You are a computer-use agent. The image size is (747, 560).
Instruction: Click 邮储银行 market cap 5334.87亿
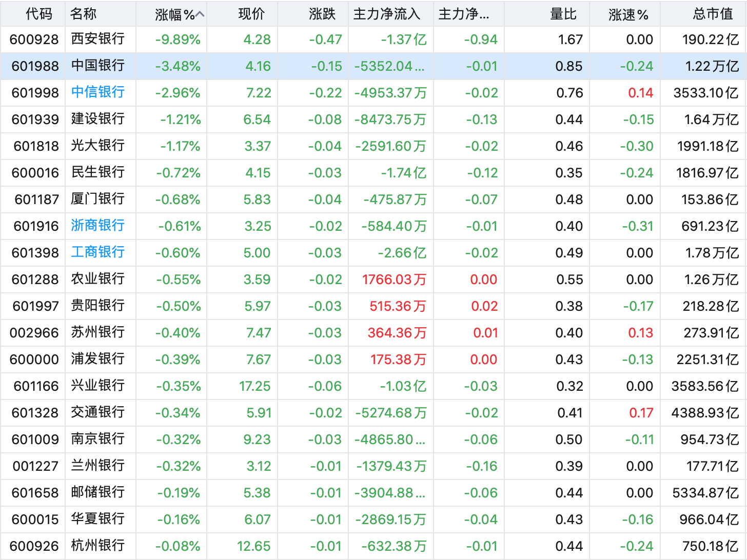pyautogui.click(x=706, y=493)
